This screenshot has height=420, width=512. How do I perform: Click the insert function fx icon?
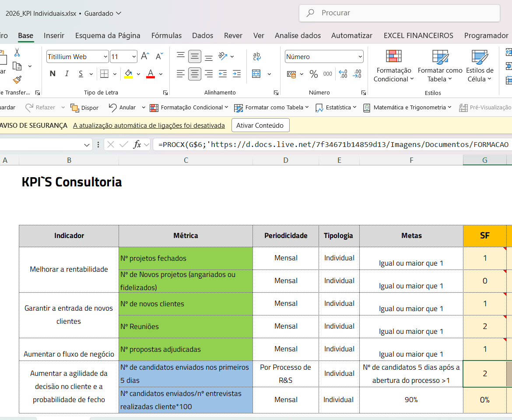pyautogui.click(x=137, y=144)
